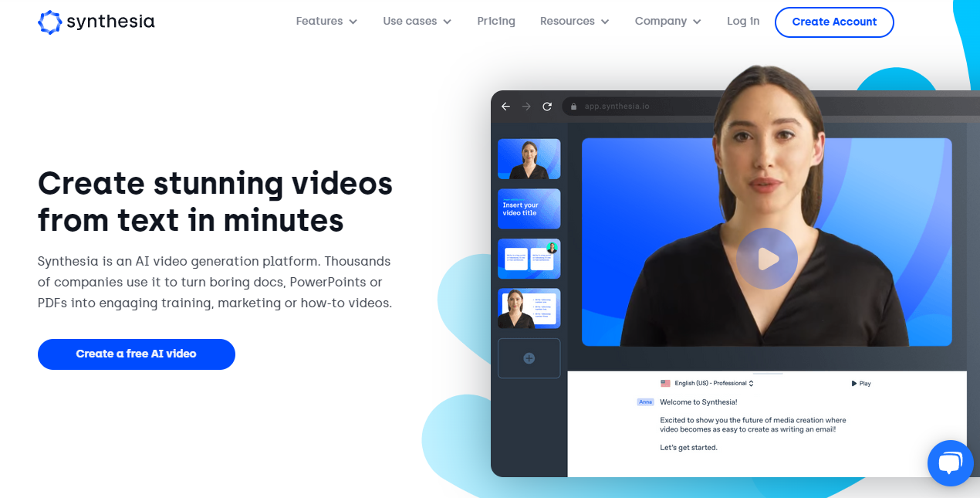Image resolution: width=980 pixels, height=498 pixels.
Task: Click the Log in link
Action: pyautogui.click(x=743, y=21)
